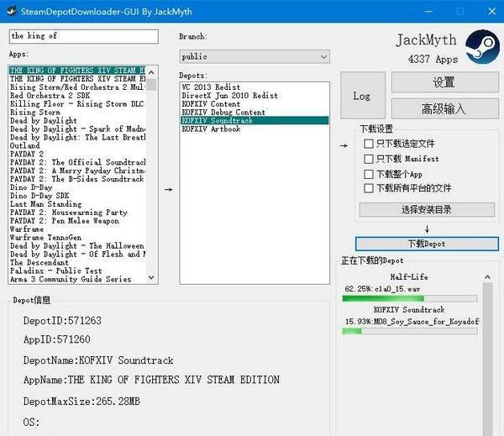
Task: Click downloads panel scroll up arrow
Action: tap(487, 277)
